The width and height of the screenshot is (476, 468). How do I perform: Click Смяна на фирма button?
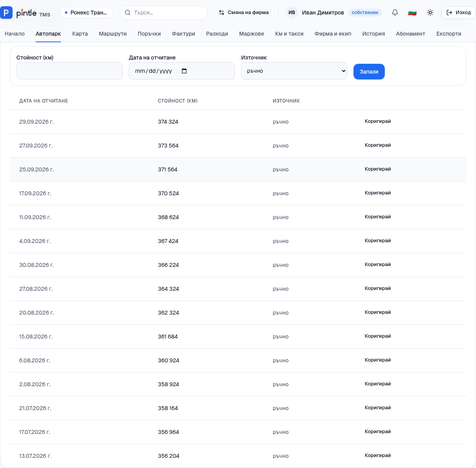click(243, 13)
